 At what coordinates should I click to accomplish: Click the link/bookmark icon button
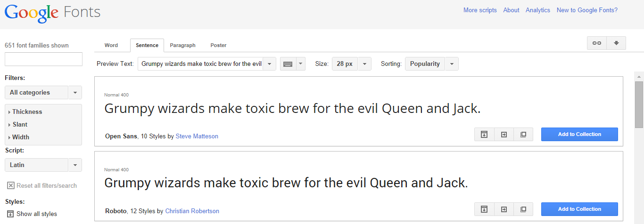(597, 43)
